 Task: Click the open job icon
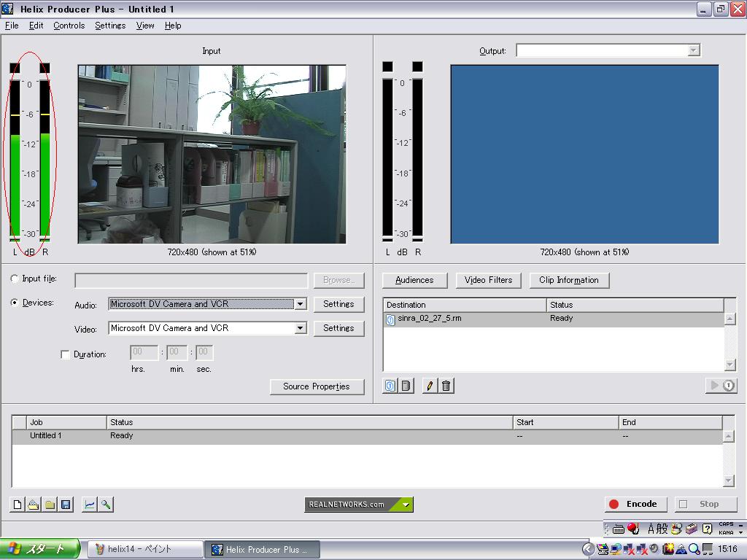click(x=34, y=505)
